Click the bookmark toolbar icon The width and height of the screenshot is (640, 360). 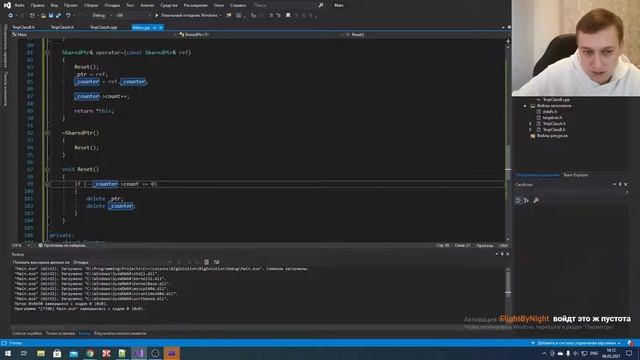[288, 16]
